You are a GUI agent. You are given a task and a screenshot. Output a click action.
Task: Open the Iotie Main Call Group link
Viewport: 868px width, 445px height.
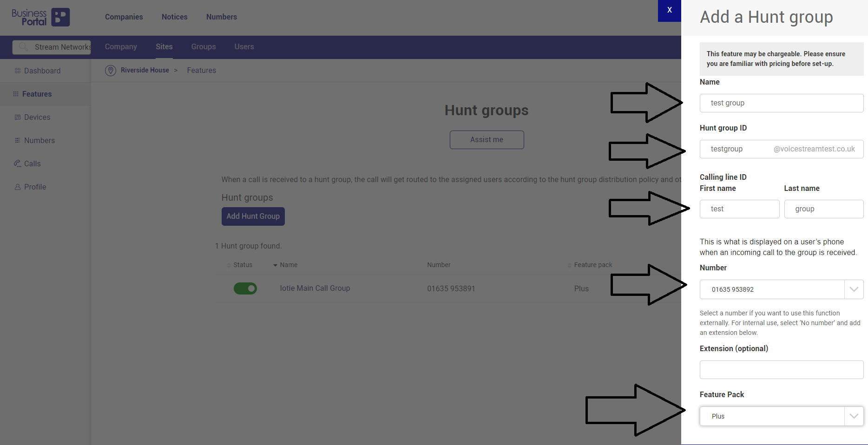click(315, 288)
